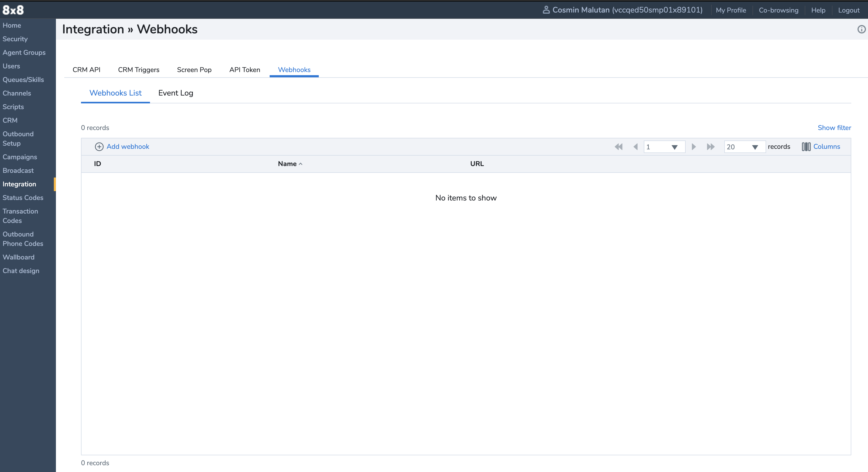
Task: Click the Show filter link
Action: tap(834, 128)
